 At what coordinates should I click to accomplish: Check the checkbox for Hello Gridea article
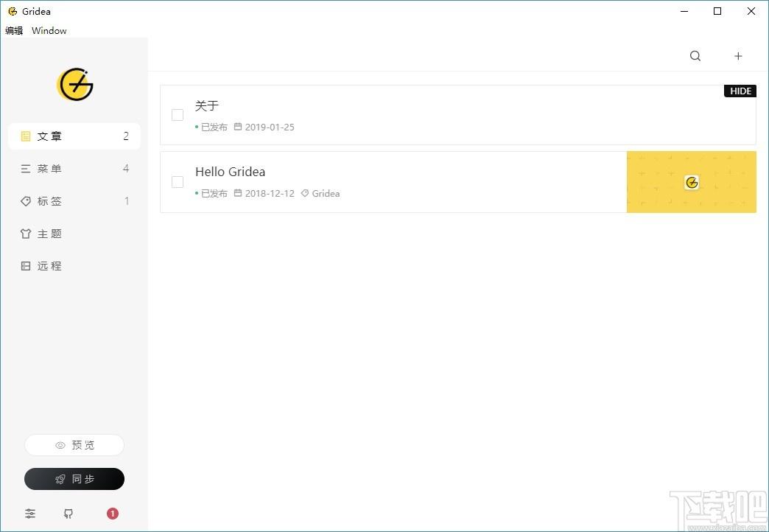[x=178, y=182]
